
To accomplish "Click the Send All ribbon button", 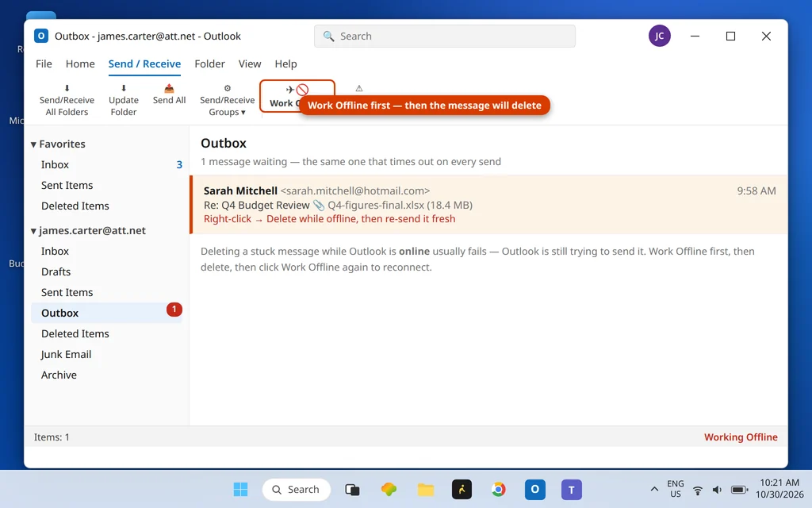I will (169, 94).
